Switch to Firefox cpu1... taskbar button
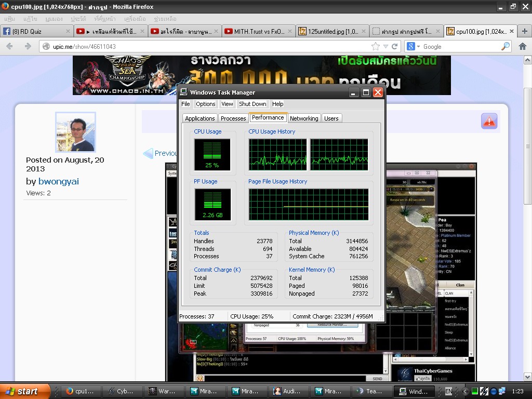This screenshot has height=399, width=532. click(81, 391)
